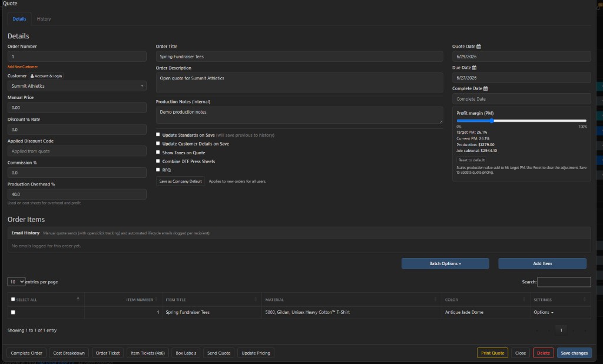Click the red Delete button
This screenshot has height=364, width=603.
pos(544,353)
